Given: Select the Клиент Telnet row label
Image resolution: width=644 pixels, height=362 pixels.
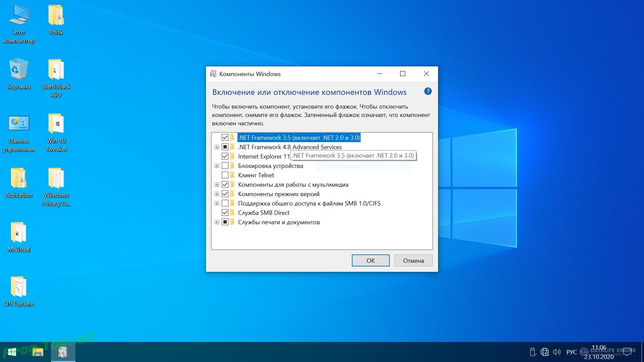Looking at the screenshot, I should click(x=256, y=175).
